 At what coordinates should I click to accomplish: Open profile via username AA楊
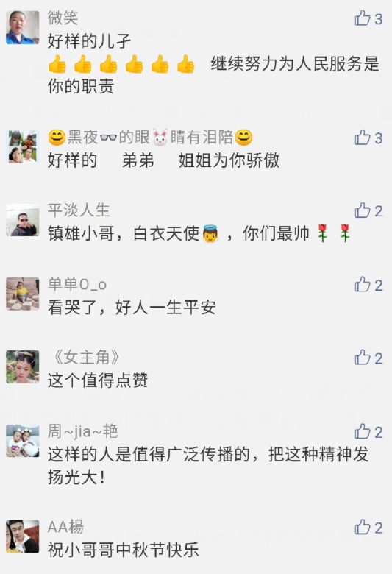65,527
